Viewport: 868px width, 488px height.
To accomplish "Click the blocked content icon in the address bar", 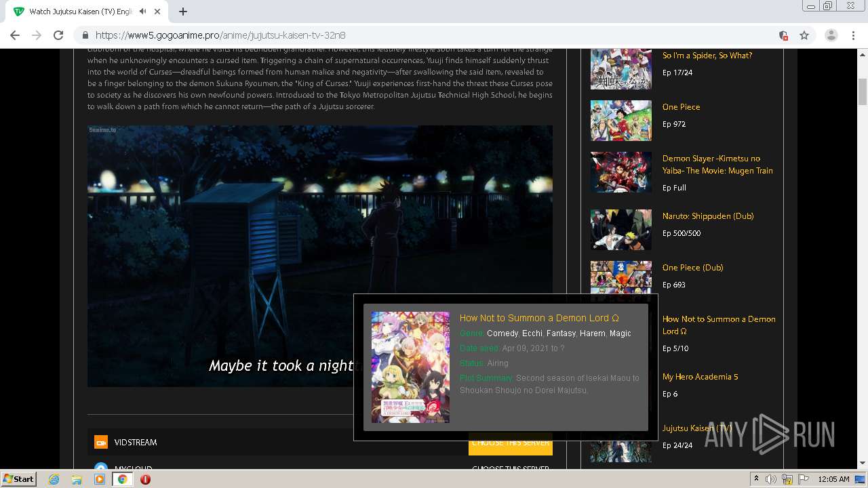I will click(783, 35).
